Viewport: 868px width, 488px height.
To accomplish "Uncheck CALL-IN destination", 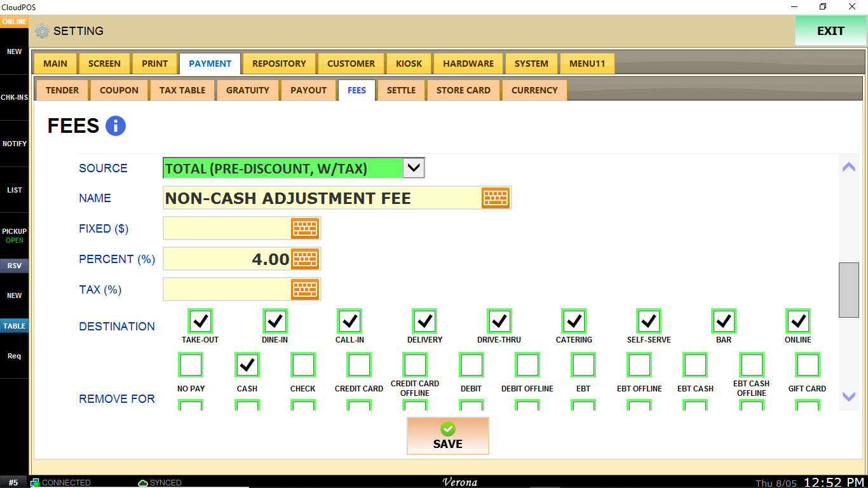I will [349, 321].
